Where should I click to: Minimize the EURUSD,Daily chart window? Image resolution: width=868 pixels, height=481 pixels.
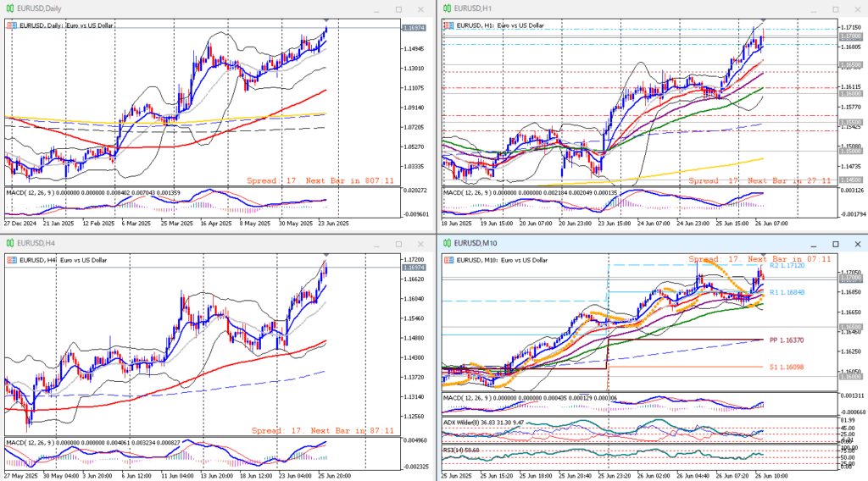coord(376,9)
